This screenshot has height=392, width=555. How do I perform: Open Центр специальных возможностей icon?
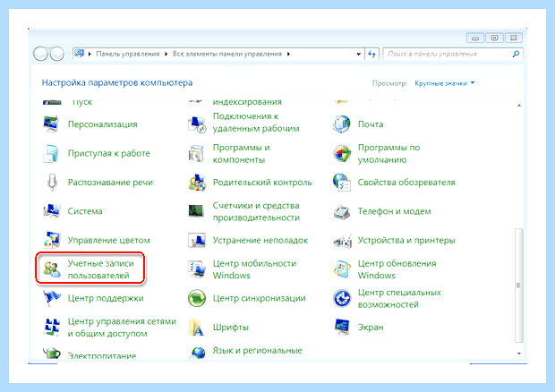click(342, 298)
